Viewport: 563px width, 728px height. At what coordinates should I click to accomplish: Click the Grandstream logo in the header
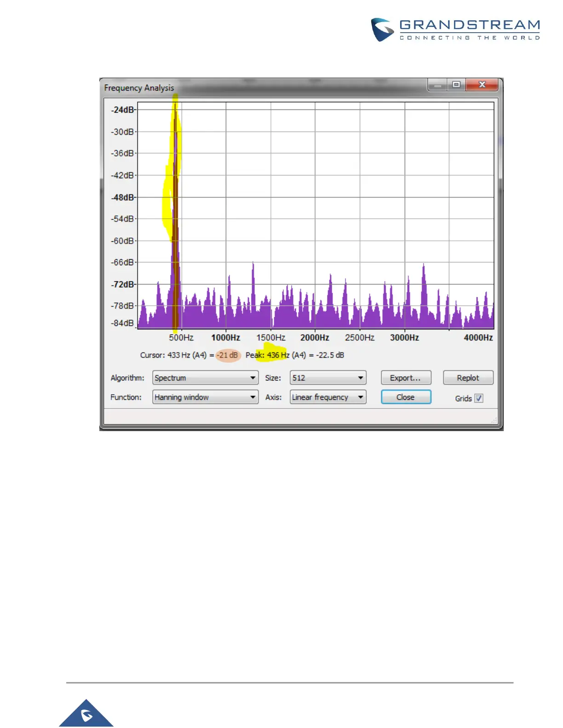[x=455, y=30]
